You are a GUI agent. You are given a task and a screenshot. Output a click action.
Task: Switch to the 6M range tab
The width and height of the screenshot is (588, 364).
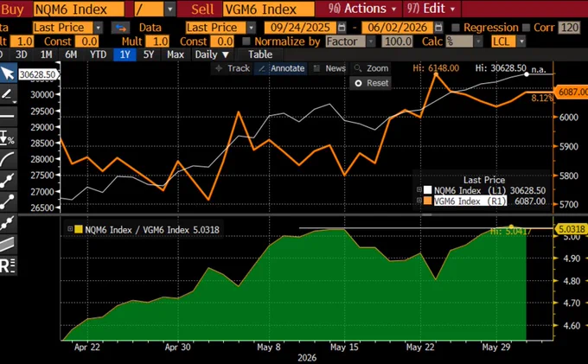[71, 54]
